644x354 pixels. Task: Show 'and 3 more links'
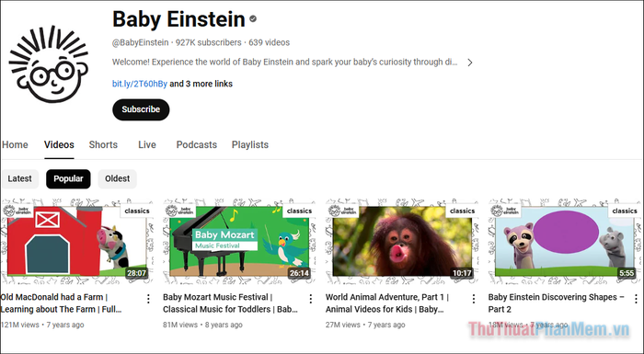tap(201, 84)
